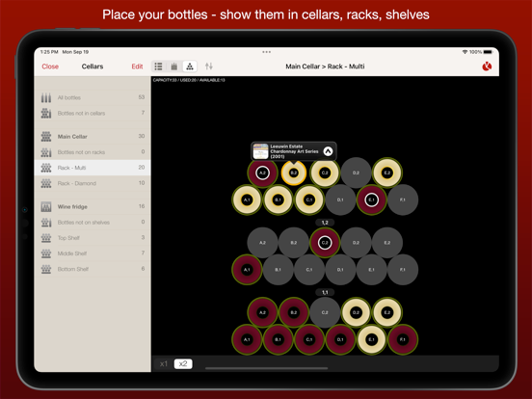Select Wine fridge in sidebar
Image resolution: width=532 pixels, height=399 pixels.
(93, 206)
